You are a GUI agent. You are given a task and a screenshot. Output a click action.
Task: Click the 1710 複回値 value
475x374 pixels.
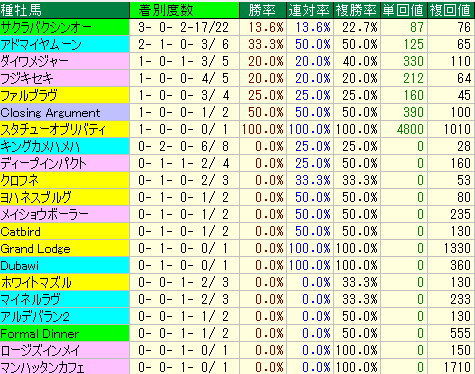pyautogui.click(x=457, y=367)
